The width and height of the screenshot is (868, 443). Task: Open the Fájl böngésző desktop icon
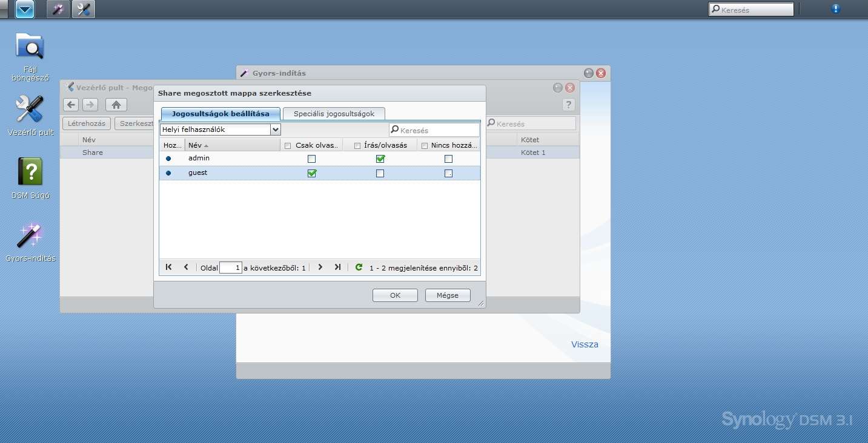click(x=30, y=48)
